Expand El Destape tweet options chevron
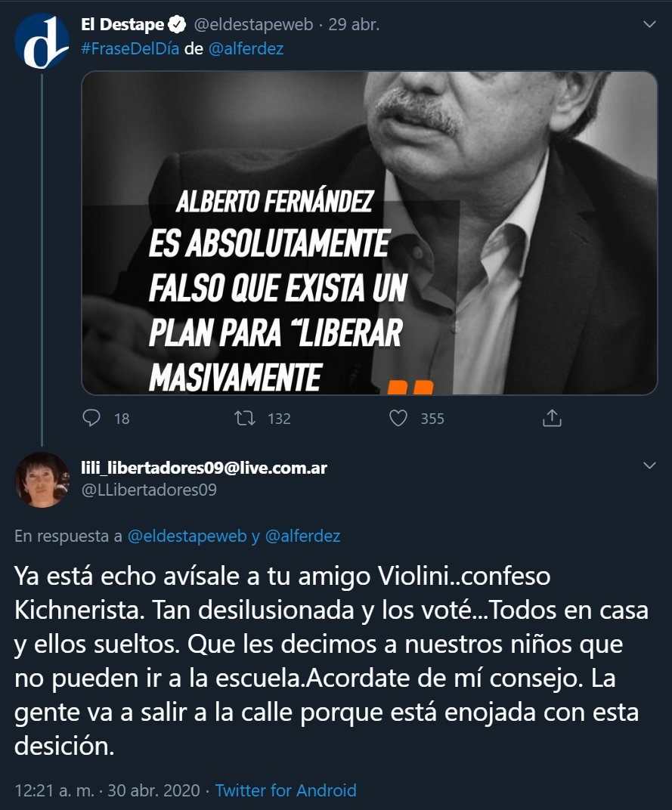This screenshot has width=672, height=810. tap(649, 24)
